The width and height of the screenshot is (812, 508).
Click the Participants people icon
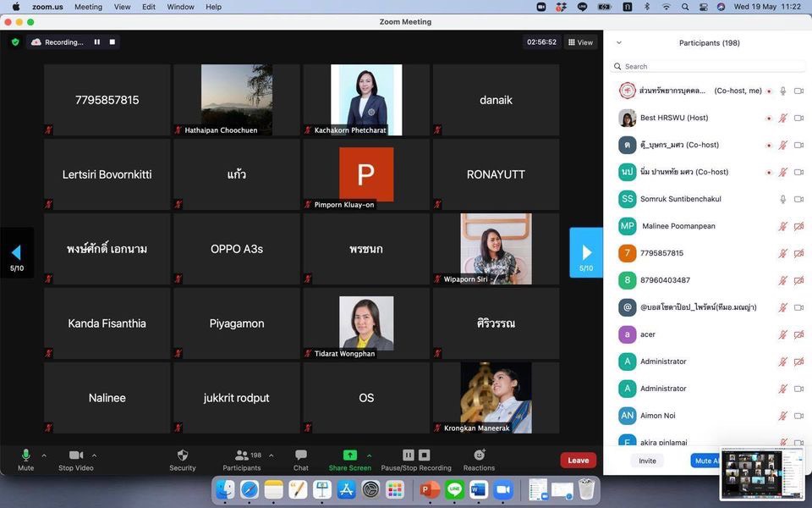241,456
